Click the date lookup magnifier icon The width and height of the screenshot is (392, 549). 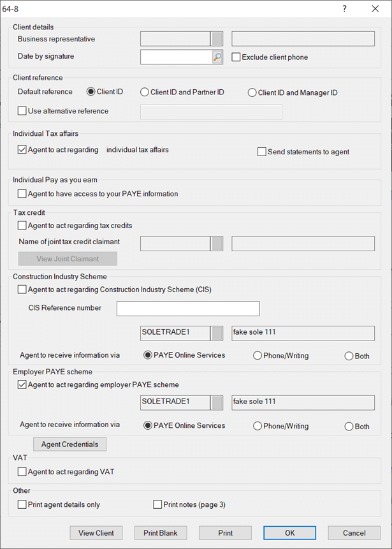pyautogui.click(x=217, y=57)
